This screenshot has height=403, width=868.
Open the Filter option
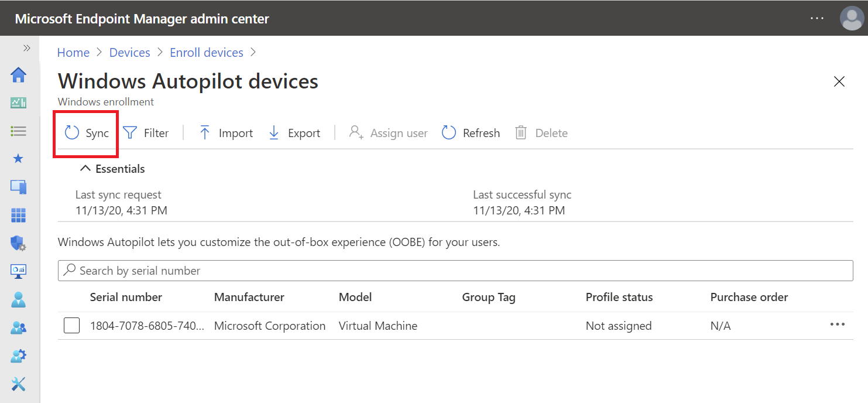[x=146, y=133]
